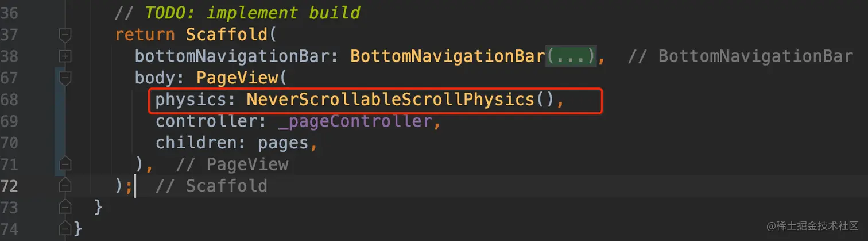This screenshot has width=868, height=241.
Task: Click the fold end marker on line 72
Action: (x=65, y=186)
